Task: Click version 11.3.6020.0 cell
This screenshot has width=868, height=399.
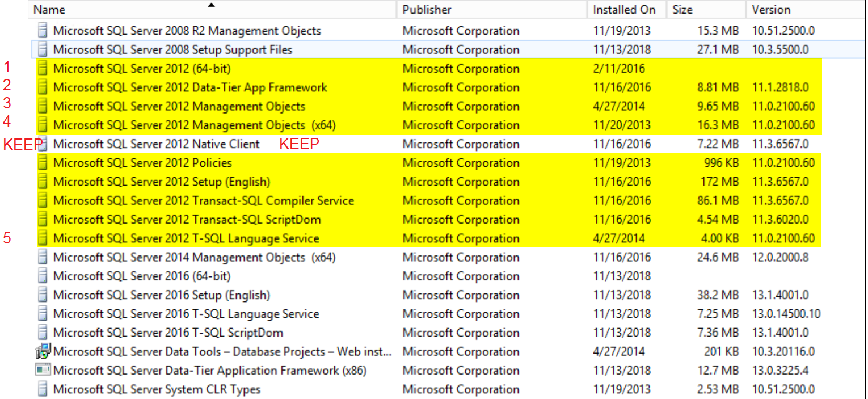Action: tap(780, 219)
